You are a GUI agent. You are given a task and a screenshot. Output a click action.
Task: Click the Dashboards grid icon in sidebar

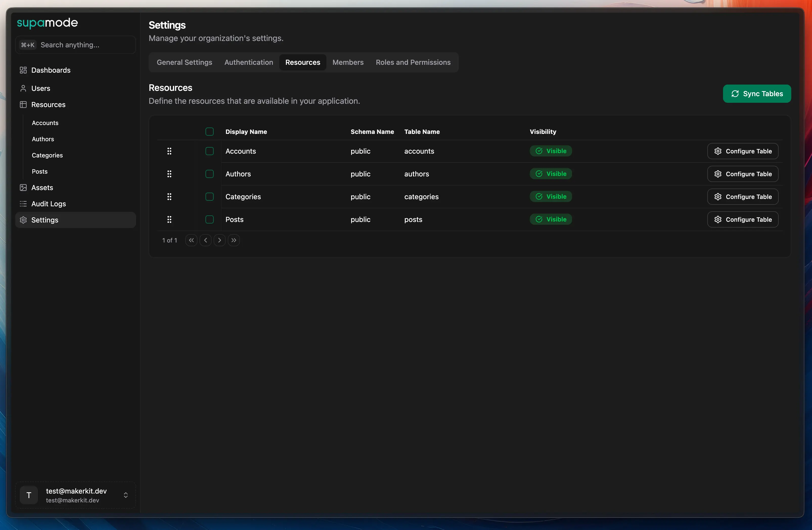click(x=23, y=70)
